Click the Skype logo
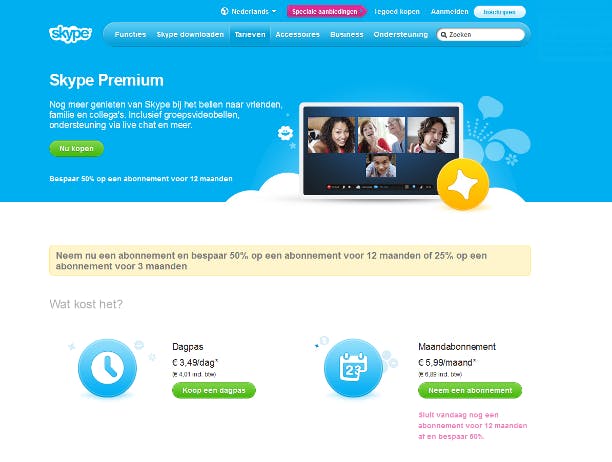The width and height of the screenshot is (612, 462). [70, 34]
